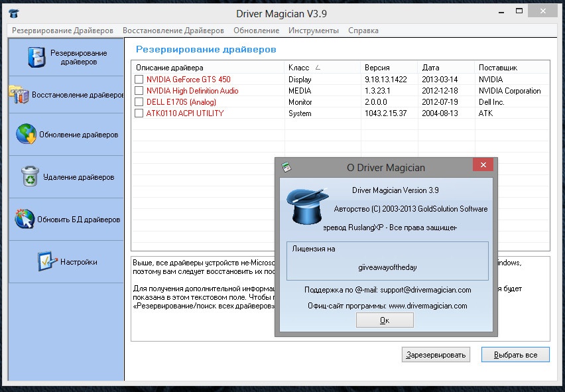The image size is (565, 392).
Task: Click version 2.0.0.0 cell
Action: (376, 102)
